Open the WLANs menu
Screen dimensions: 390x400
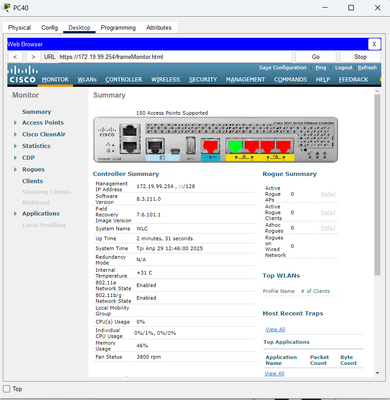[87, 80]
